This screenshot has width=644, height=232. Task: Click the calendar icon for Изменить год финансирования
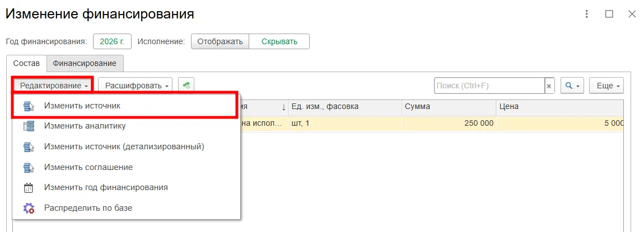coord(29,188)
